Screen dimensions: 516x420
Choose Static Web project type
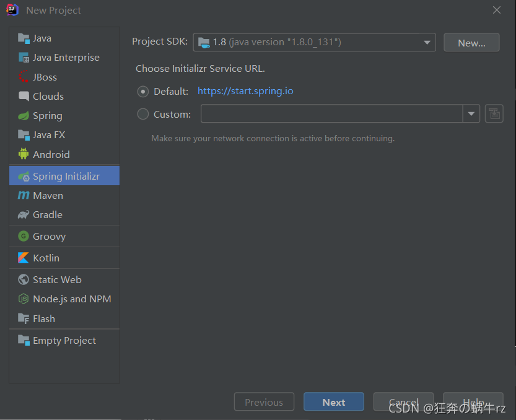tap(64, 279)
